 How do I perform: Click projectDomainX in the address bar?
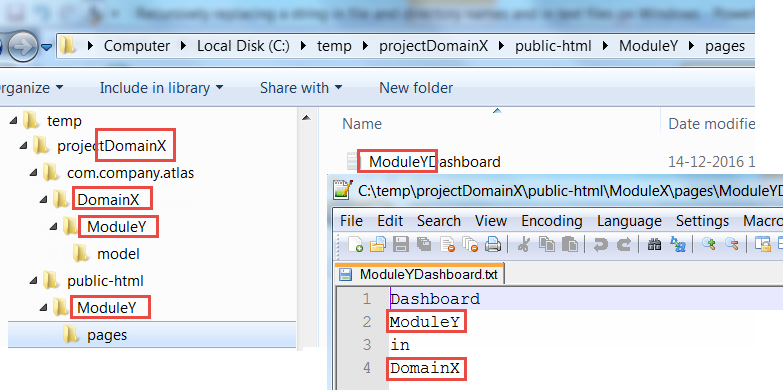(x=433, y=46)
